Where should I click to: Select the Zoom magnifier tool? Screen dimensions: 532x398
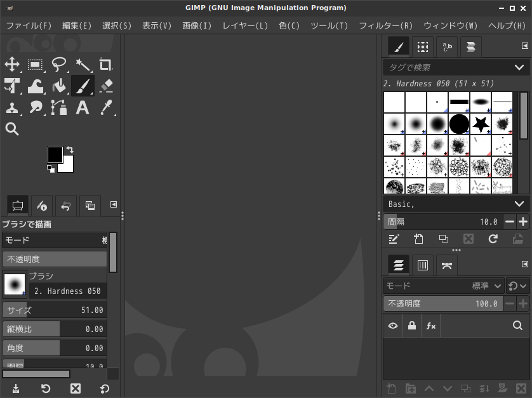coord(12,129)
